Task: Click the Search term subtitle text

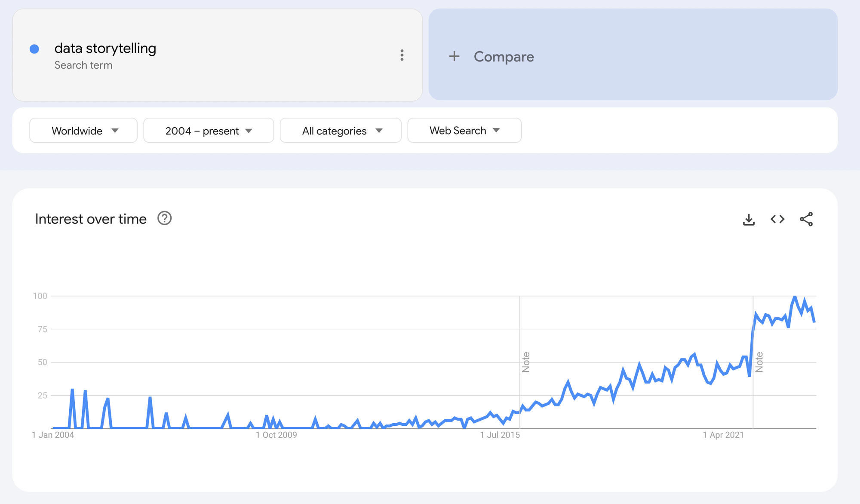Action: point(83,65)
